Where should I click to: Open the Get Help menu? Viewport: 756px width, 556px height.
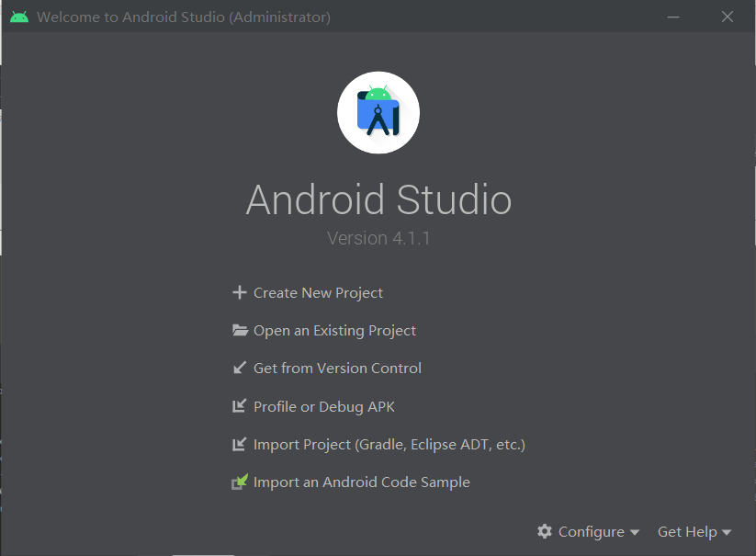(687, 531)
